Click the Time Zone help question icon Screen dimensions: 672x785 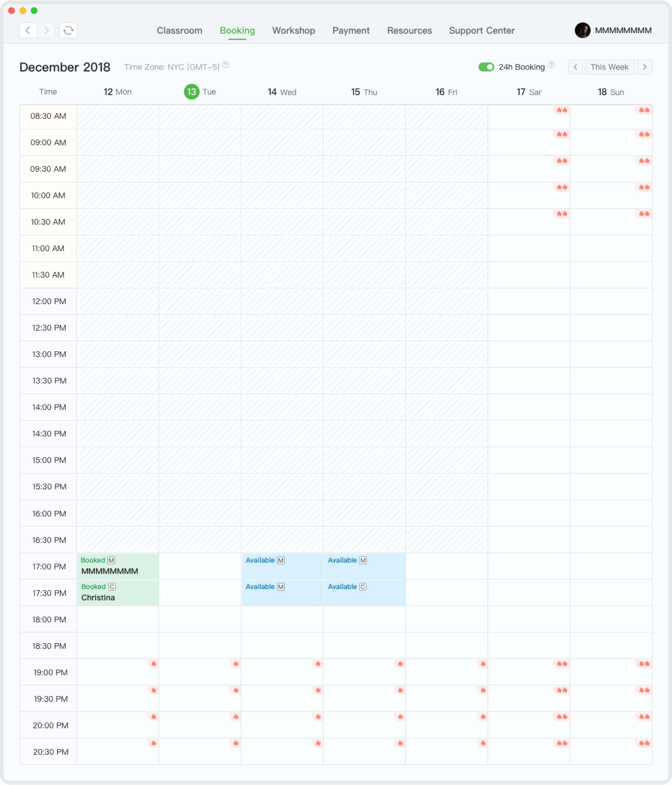coord(225,65)
